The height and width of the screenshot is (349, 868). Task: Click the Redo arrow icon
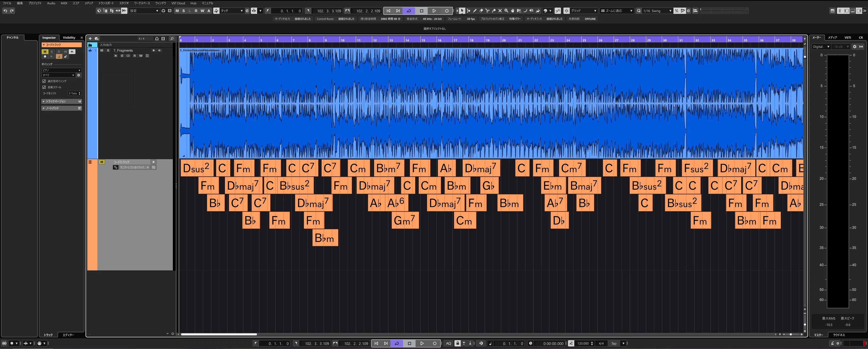coord(12,11)
